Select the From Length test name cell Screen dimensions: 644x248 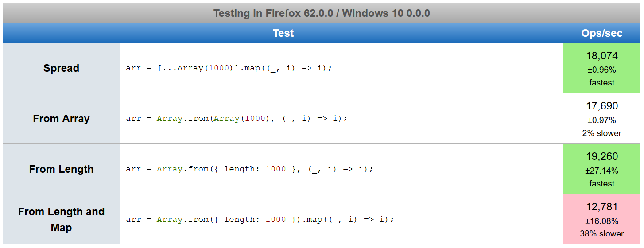coord(61,169)
